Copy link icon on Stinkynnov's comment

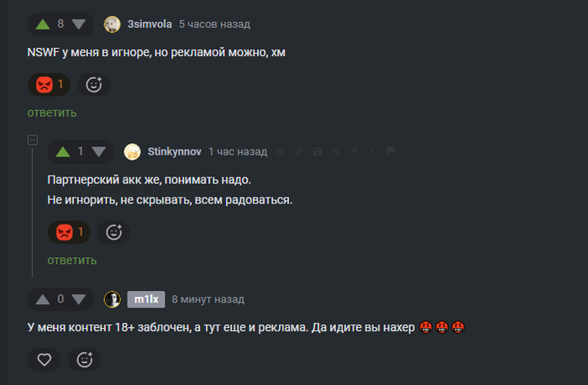click(299, 151)
